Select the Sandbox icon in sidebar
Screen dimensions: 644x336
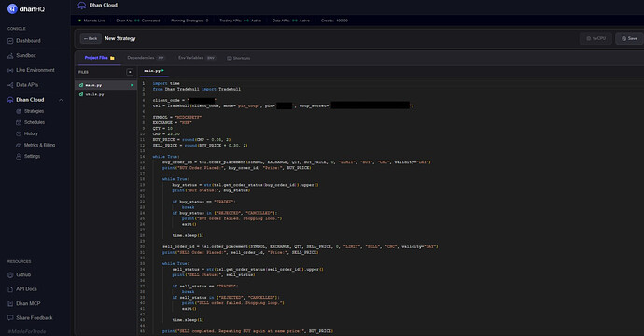10,55
